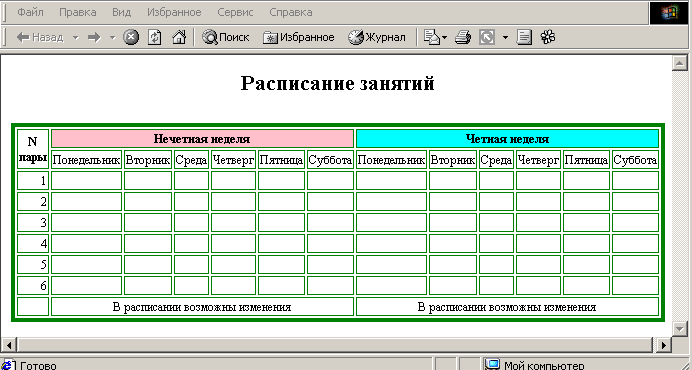
Task: Expand the Mail dropdown arrow
Action: pyautogui.click(x=444, y=38)
